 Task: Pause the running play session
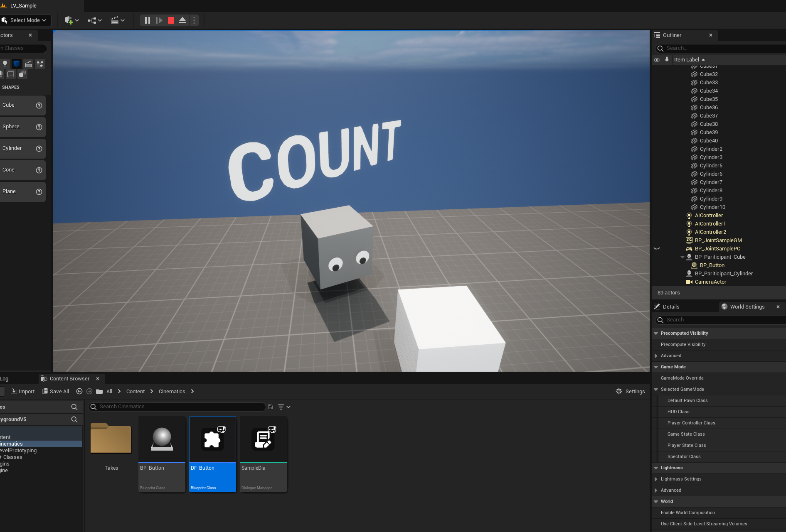148,20
